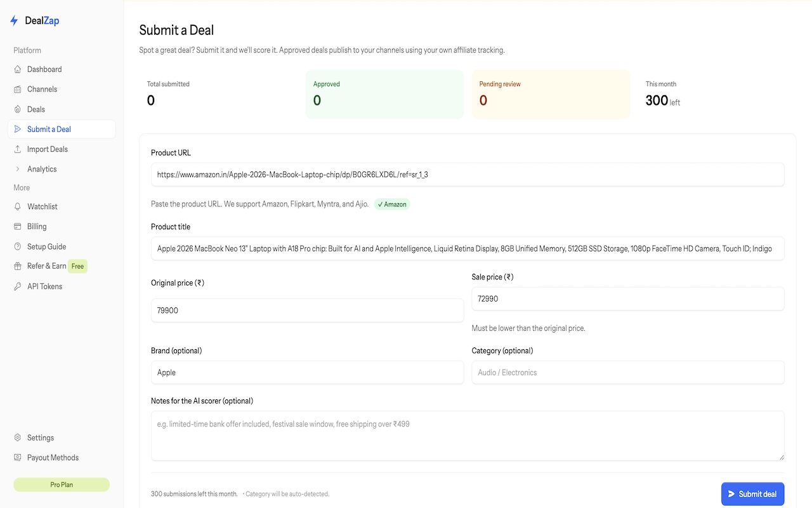Click the DealZap brand name

tap(42, 21)
